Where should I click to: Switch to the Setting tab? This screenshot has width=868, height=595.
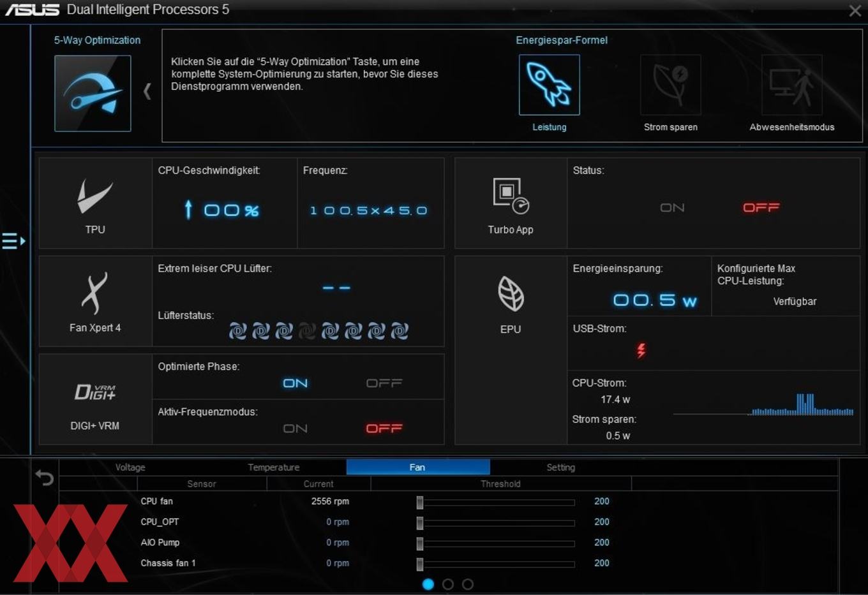[x=561, y=467]
